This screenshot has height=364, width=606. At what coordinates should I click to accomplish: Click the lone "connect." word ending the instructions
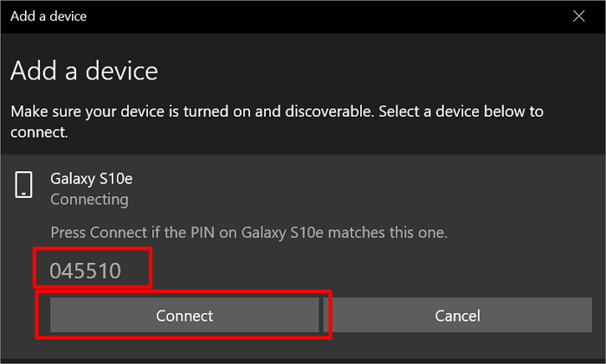[39, 133]
